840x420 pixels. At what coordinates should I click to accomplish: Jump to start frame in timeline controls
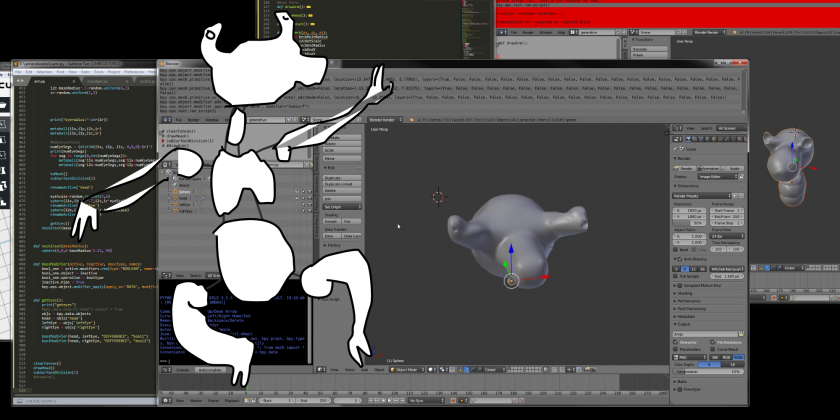(370, 400)
